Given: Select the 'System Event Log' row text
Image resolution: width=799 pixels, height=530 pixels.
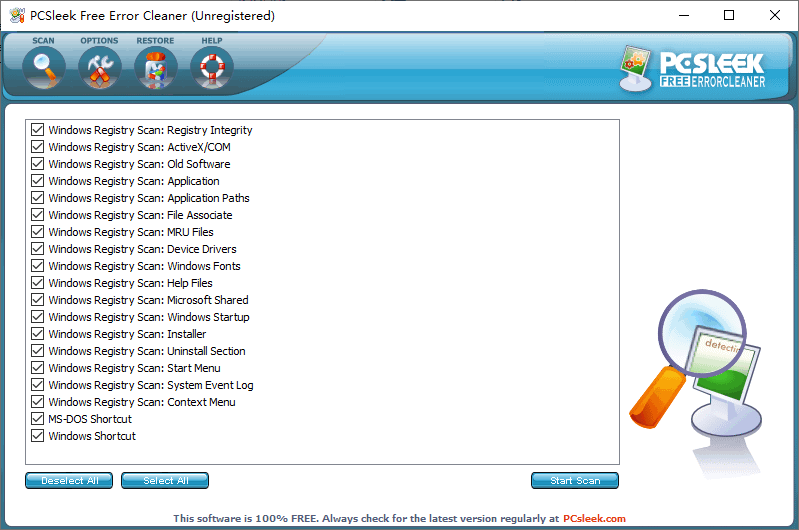Looking at the screenshot, I should coord(151,385).
